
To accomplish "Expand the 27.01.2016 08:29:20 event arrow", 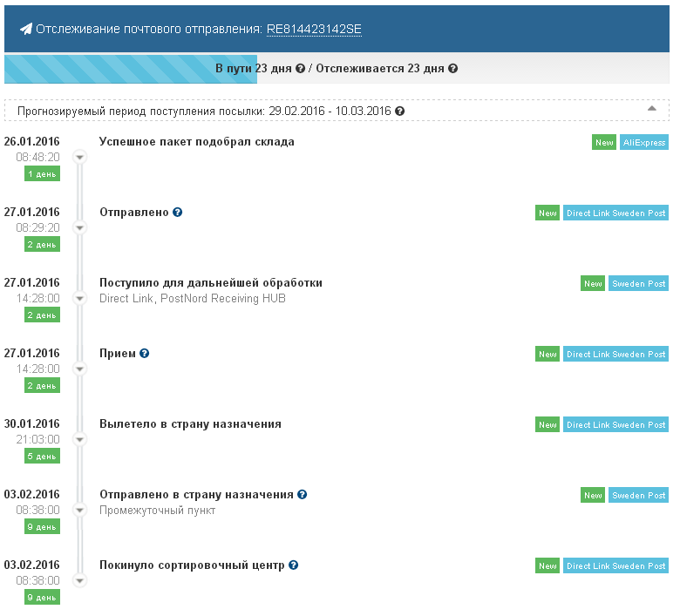I will click(x=79, y=227).
